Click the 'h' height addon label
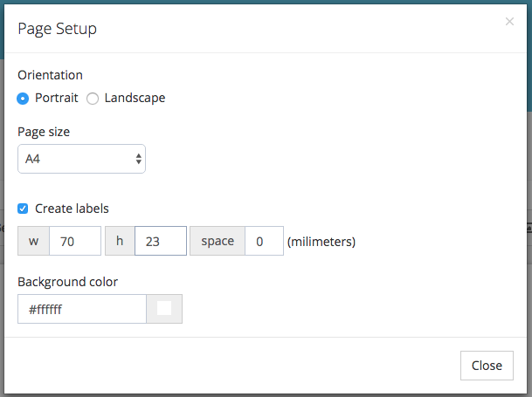The height and width of the screenshot is (397, 532). click(x=120, y=241)
